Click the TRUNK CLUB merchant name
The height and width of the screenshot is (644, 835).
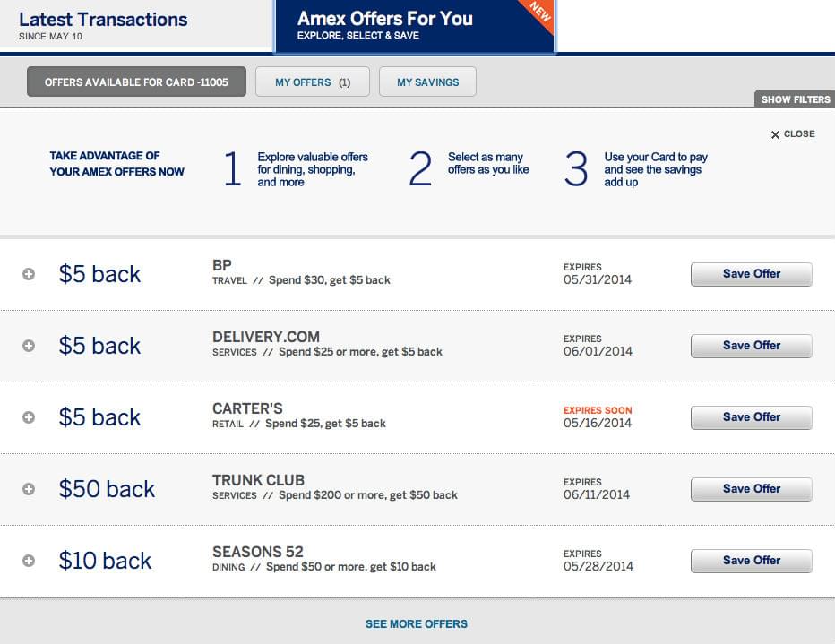point(258,480)
